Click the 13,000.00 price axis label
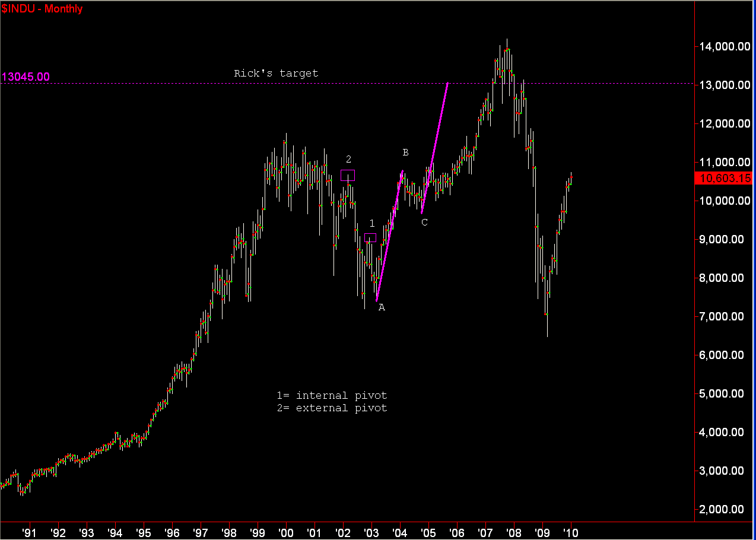Viewport: 756px width, 540px height. click(x=723, y=85)
